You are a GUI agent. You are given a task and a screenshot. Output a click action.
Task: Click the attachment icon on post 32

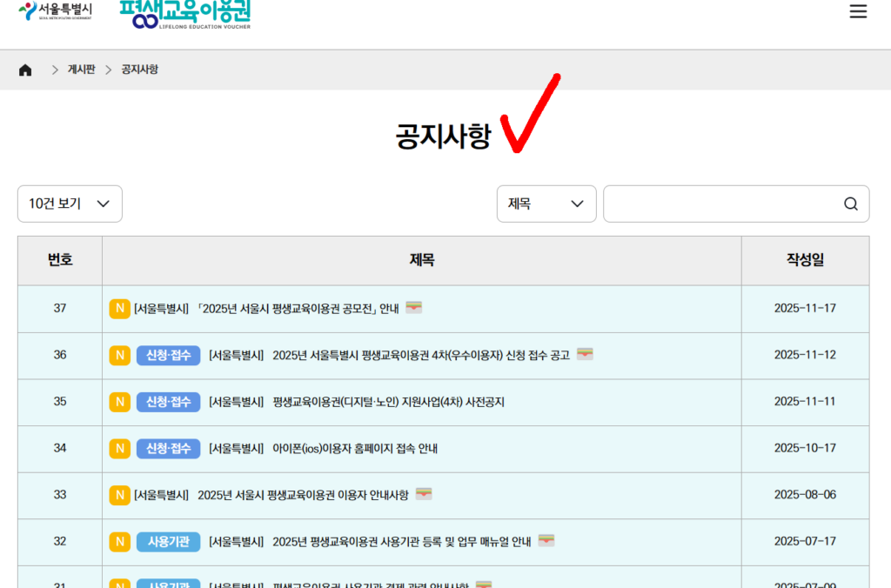[x=546, y=540]
